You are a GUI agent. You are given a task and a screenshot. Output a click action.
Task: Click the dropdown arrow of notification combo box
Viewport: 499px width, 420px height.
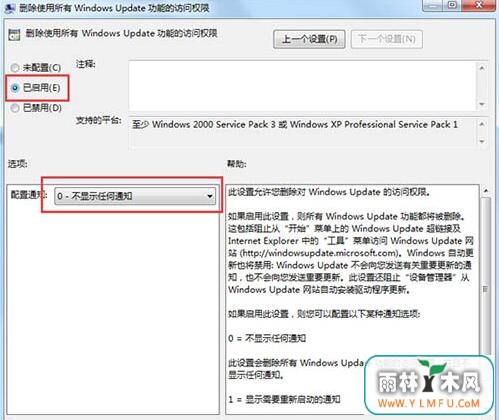[x=210, y=196]
